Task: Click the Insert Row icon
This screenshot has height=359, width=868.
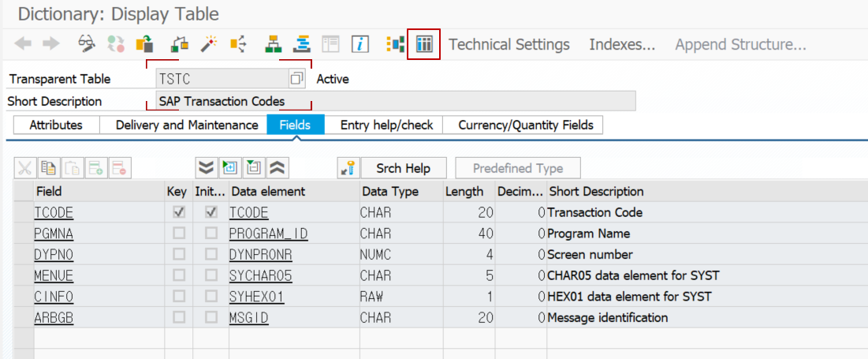Action: click(95, 168)
